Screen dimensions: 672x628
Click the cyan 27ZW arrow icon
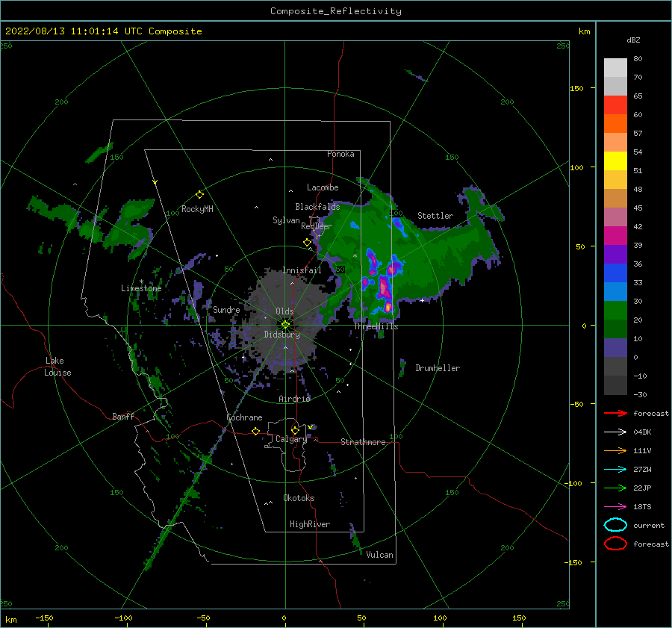[x=615, y=470]
